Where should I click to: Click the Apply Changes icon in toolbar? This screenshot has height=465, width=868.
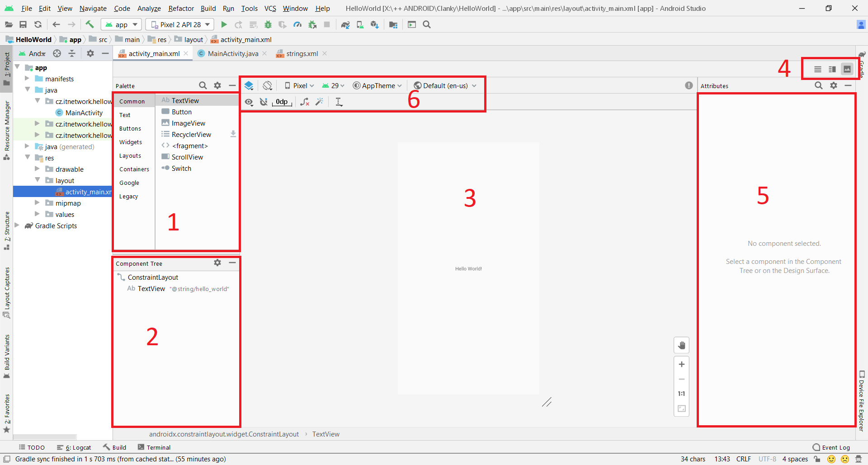(239, 24)
